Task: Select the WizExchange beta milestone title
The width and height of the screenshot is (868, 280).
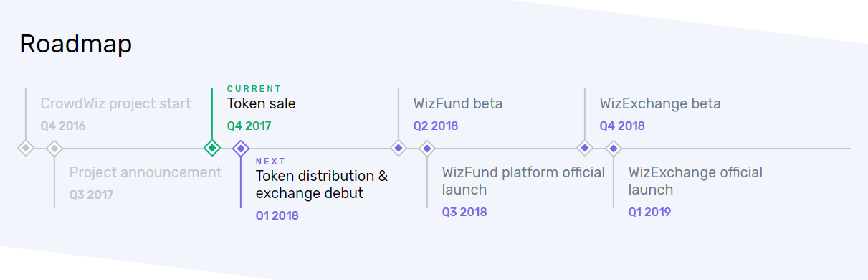Action: [x=660, y=103]
